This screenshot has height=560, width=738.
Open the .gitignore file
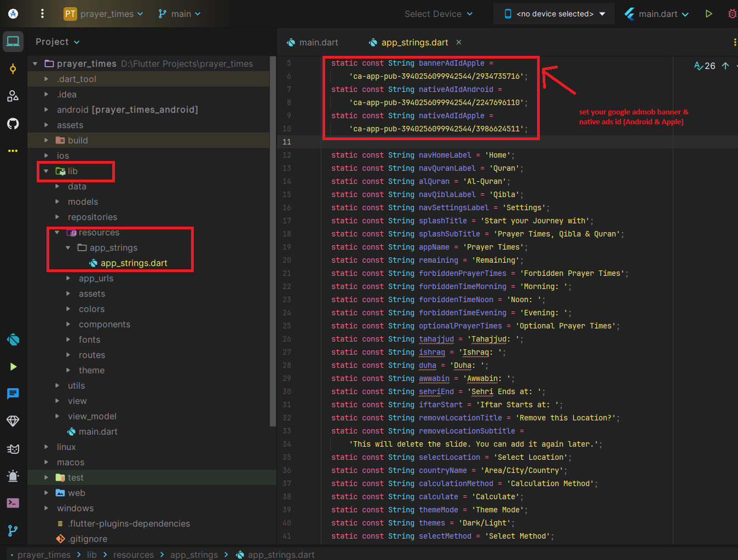(x=88, y=539)
